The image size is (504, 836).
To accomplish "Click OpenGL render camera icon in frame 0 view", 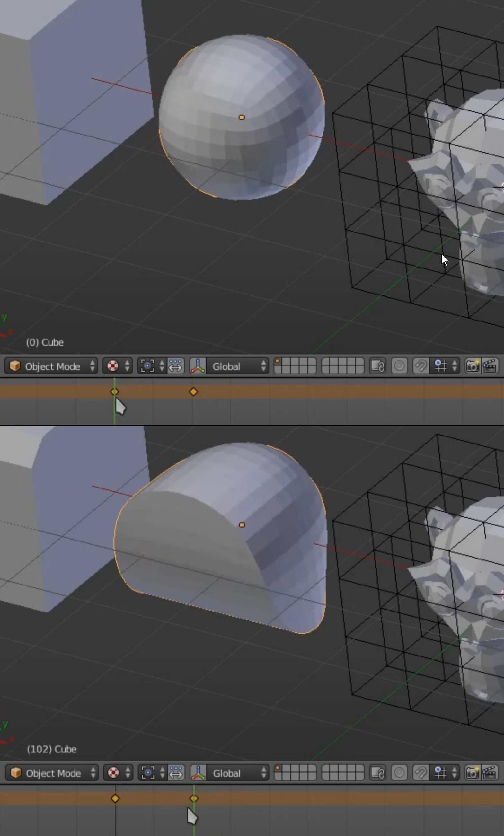I will click(473, 366).
